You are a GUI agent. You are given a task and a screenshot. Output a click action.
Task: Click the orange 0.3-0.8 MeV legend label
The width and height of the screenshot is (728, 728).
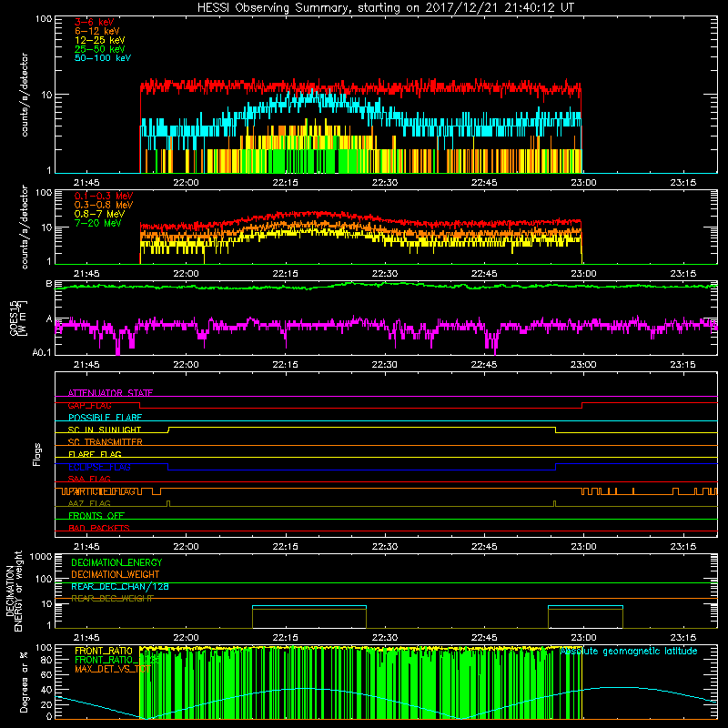104,205
